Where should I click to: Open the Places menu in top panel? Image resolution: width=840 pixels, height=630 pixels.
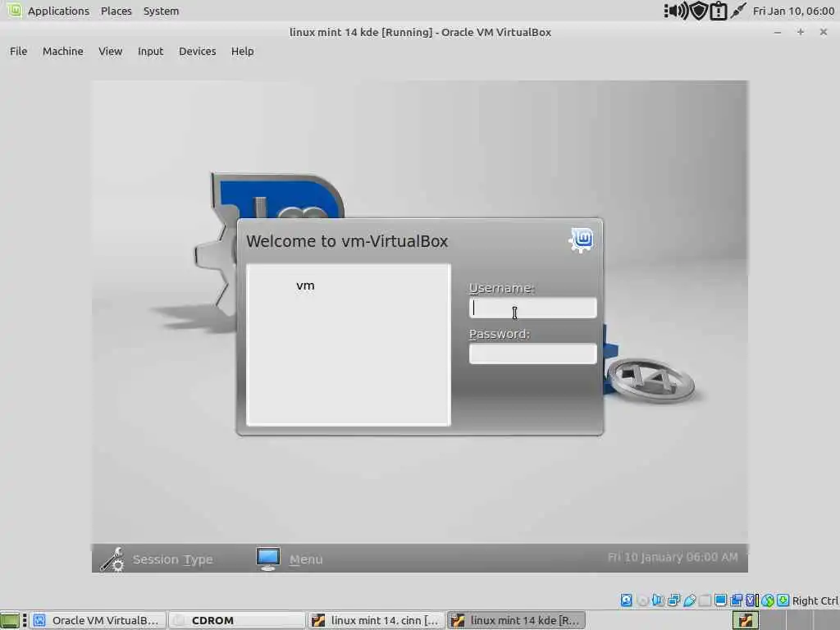coord(116,11)
